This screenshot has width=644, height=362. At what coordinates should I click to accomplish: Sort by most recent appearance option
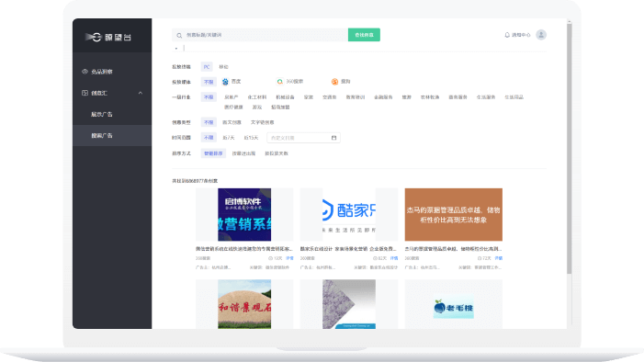tap(244, 153)
